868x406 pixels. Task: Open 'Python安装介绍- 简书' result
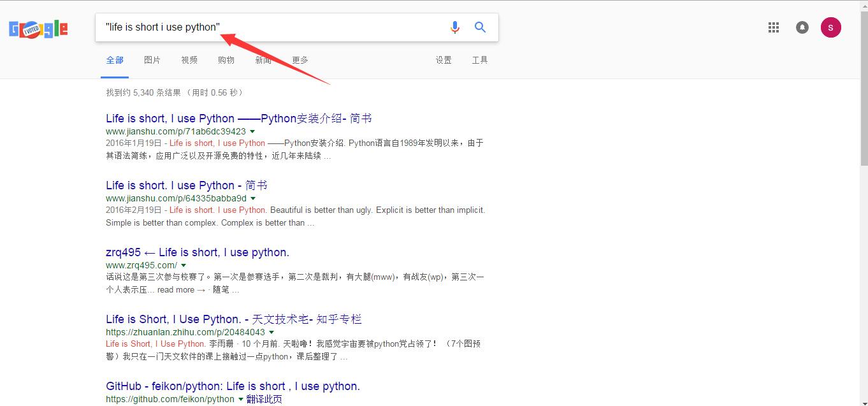coord(239,119)
